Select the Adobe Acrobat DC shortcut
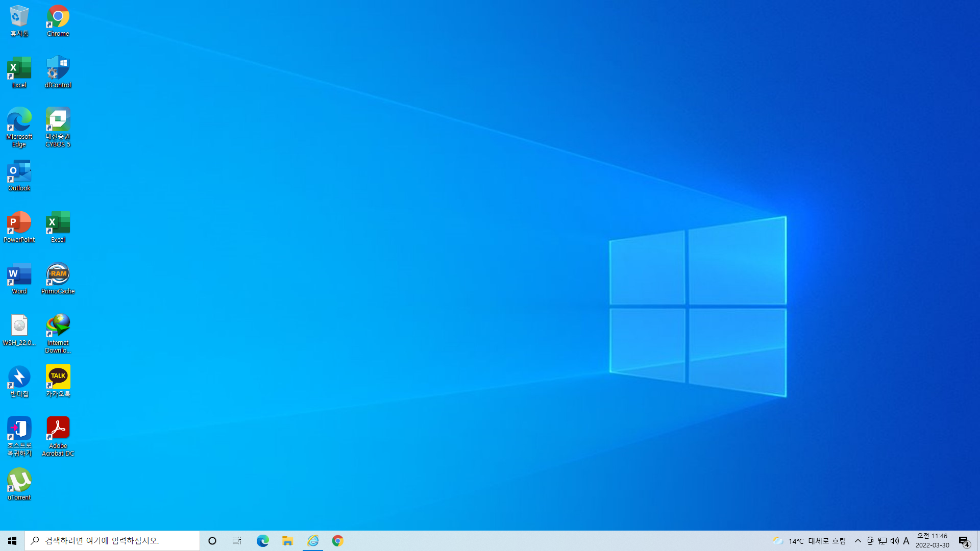This screenshot has width=980, height=551. [58, 437]
